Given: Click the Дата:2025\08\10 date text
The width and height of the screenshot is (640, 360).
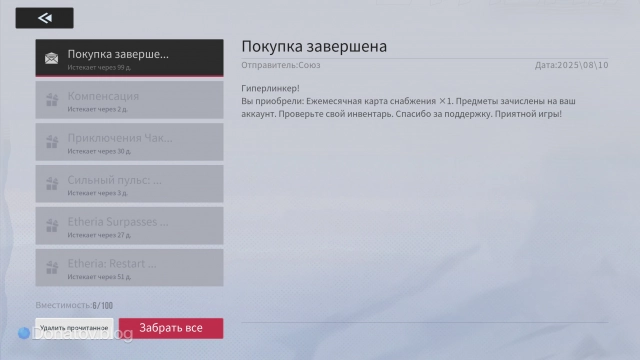Looking at the screenshot, I should pyautogui.click(x=571, y=65).
